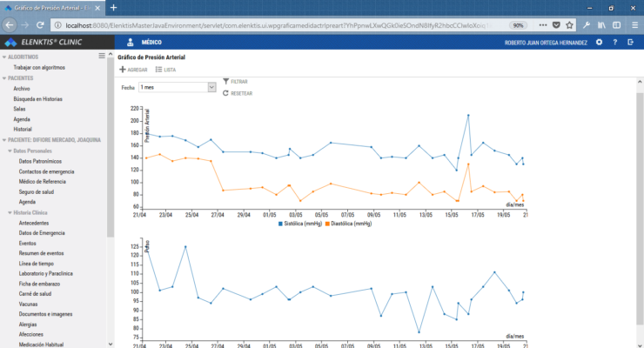The height and width of the screenshot is (348, 644).
Task: Click the Resetear refresh icon
Action: click(226, 92)
